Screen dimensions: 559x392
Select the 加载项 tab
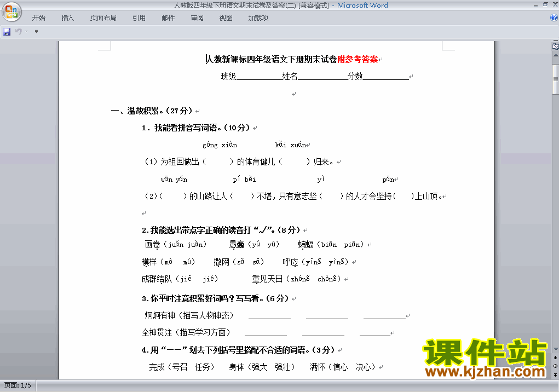258,18
